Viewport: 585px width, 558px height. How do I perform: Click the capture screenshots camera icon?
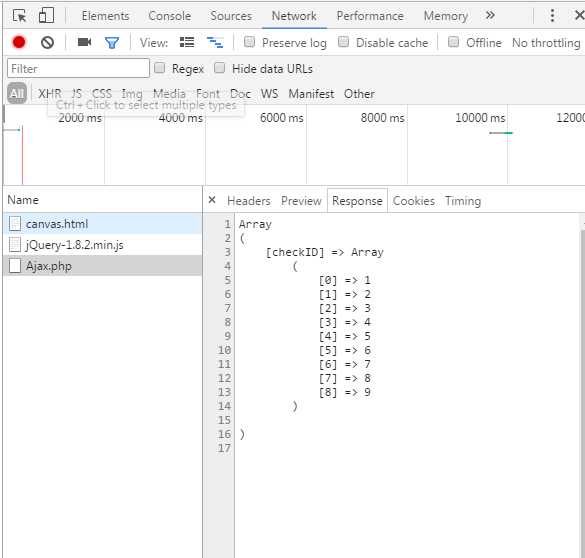[x=84, y=42]
